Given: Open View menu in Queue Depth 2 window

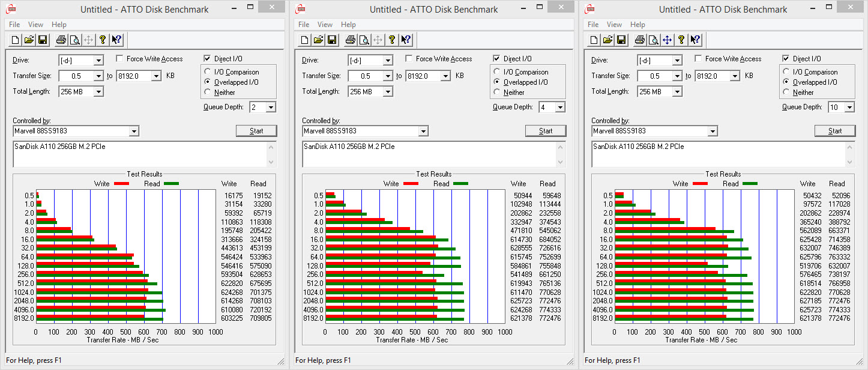Looking at the screenshot, I should click(35, 25).
